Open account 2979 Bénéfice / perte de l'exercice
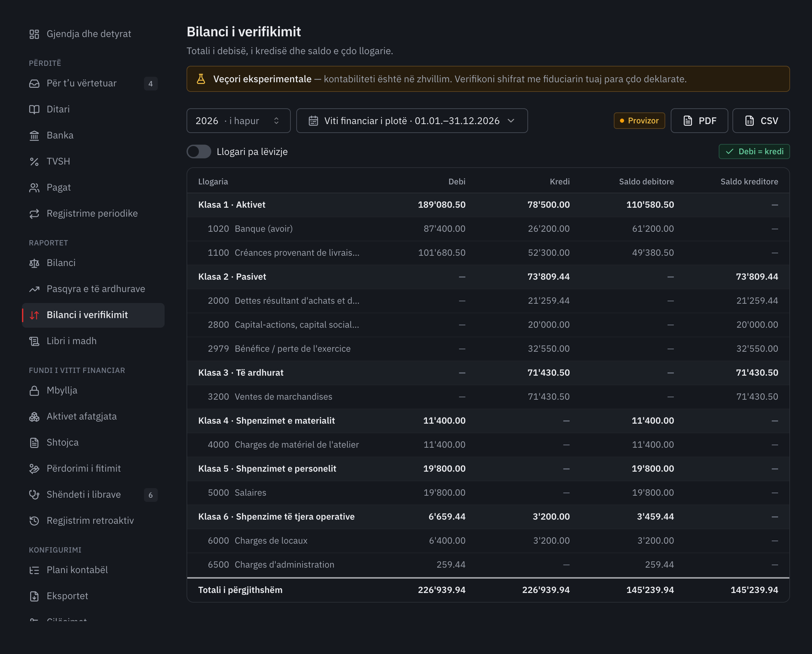This screenshot has width=812, height=654. pyautogui.click(x=488, y=349)
